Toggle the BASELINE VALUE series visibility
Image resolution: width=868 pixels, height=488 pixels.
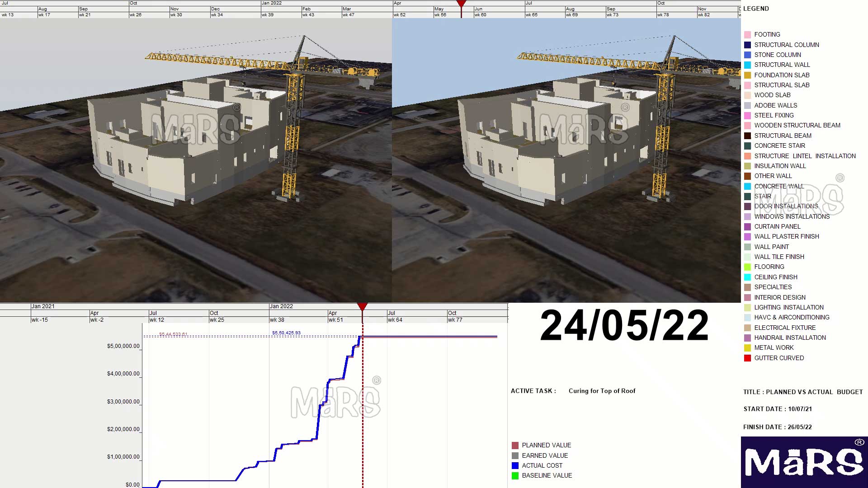coord(515,475)
